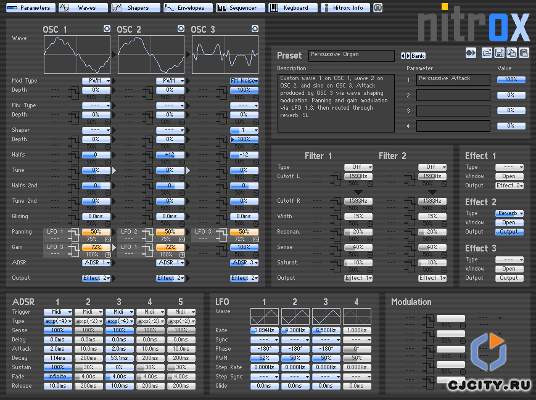Click the open preset folder icon
The height and width of the screenshot is (400, 536).
[487, 53]
